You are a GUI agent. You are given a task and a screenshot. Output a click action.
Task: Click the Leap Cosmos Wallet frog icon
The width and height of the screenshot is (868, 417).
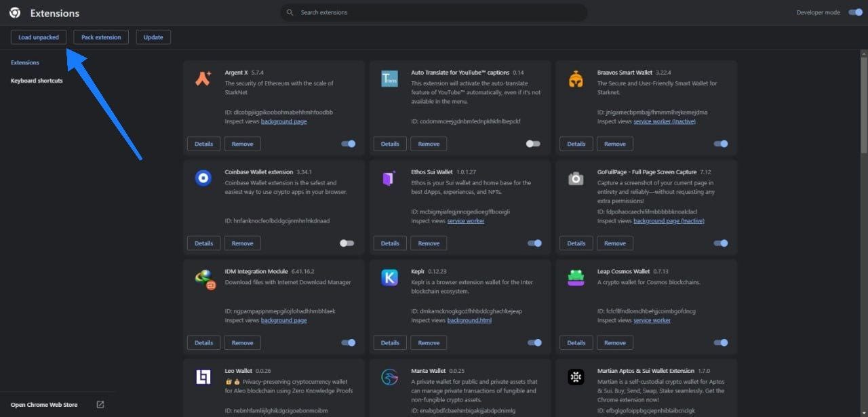coord(576,277)
